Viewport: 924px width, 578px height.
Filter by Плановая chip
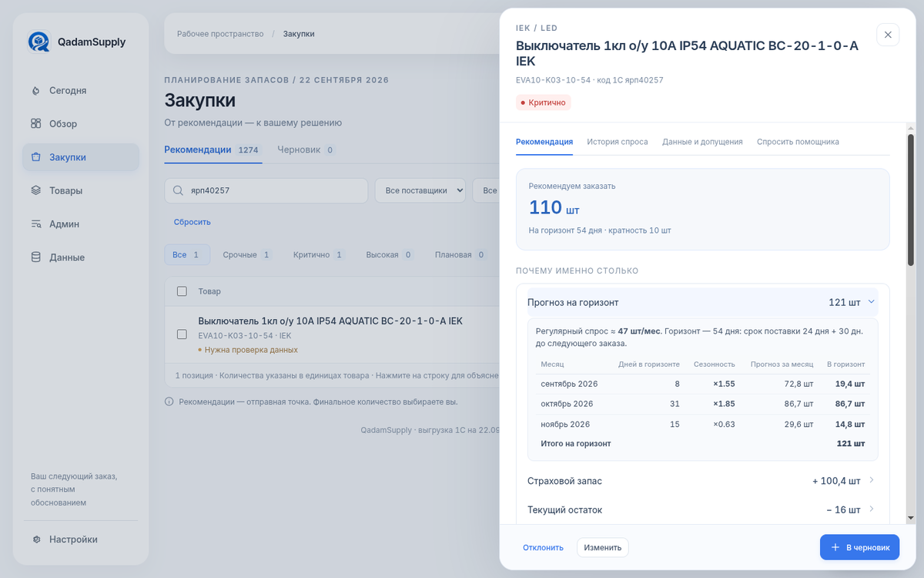click(x=460, y=254)
